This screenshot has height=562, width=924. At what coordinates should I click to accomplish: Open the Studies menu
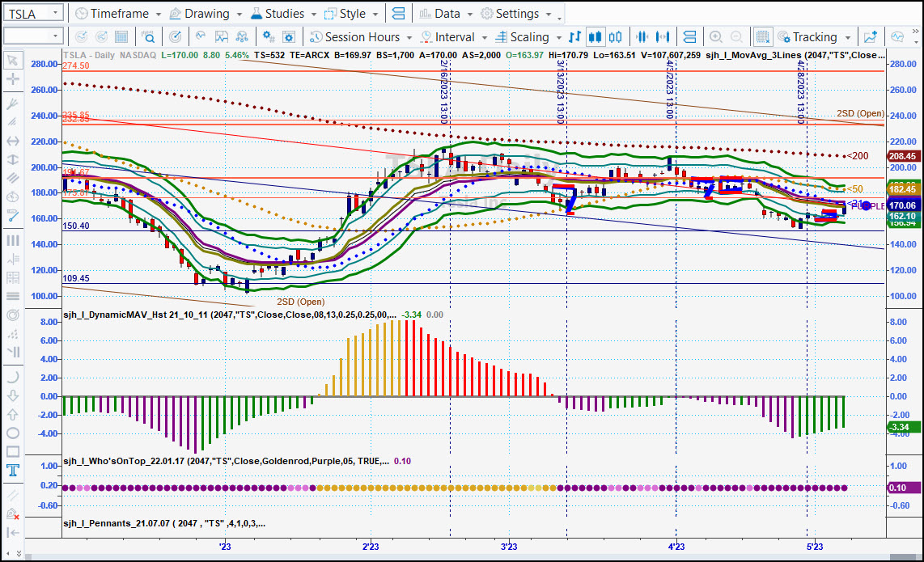(x=283, y=14)
